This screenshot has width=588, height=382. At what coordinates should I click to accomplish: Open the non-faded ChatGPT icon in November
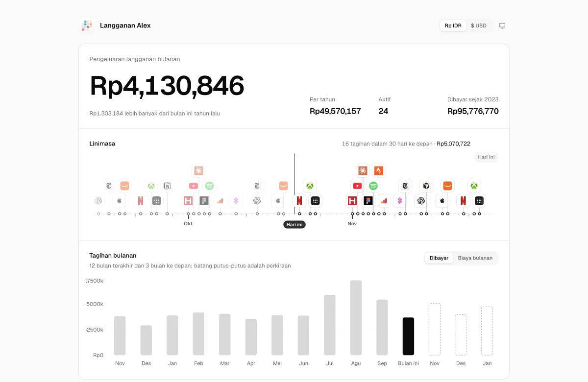pos(421,201)
